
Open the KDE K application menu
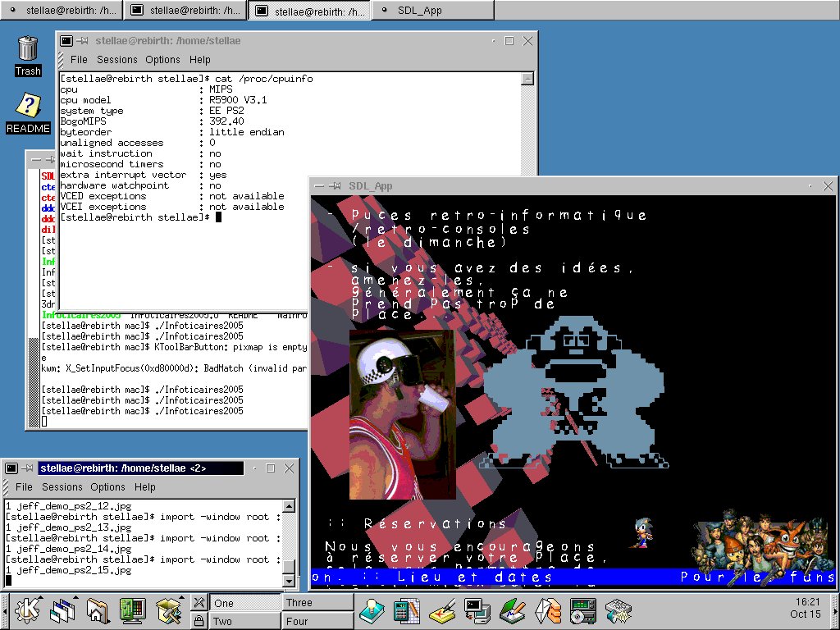tap(27, 610)
